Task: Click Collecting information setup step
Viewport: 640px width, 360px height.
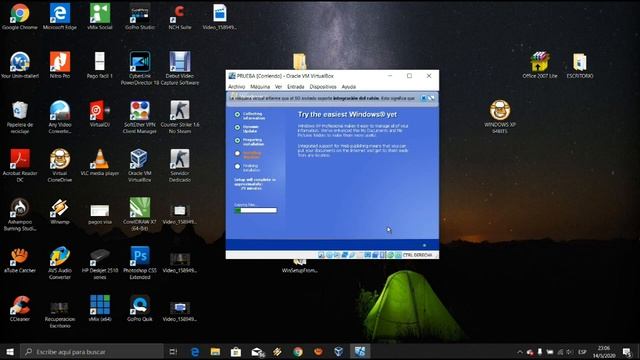Action: pyautogui.click(x=250, y=116)
